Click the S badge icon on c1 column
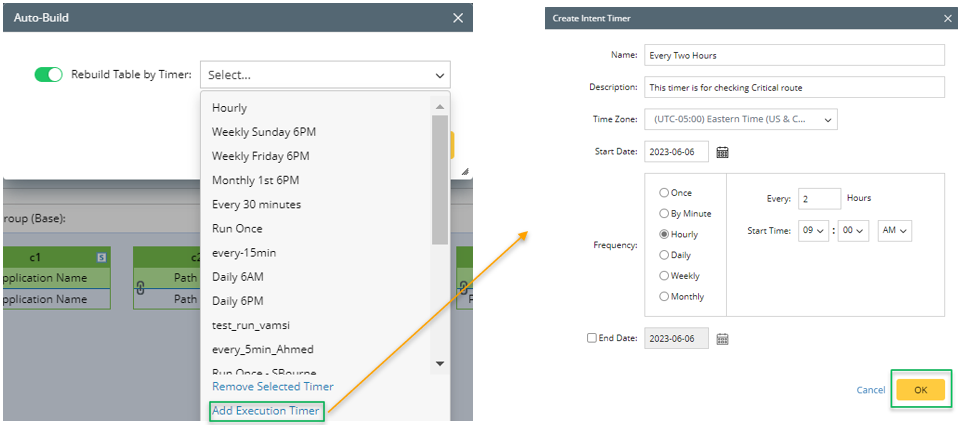This screenshot has height=425, width=959. pyautogui.click(x=101, y=258)
